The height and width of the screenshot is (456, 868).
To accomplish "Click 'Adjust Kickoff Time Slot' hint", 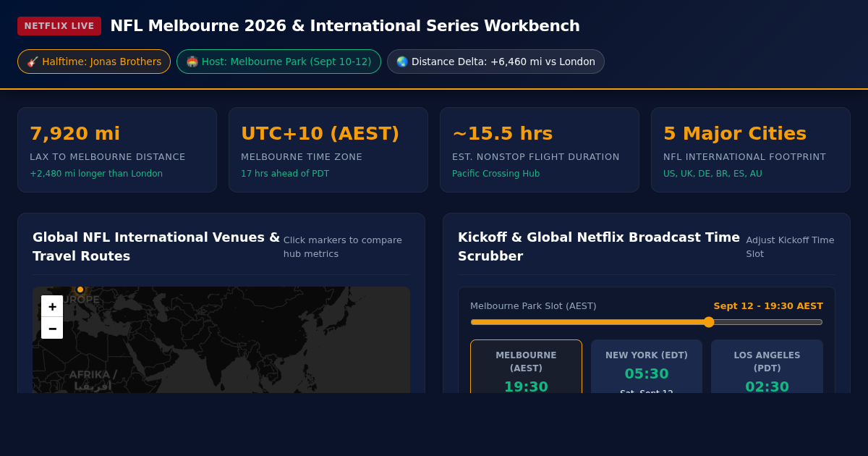I will pyautogui.click(x=791, y=247).
